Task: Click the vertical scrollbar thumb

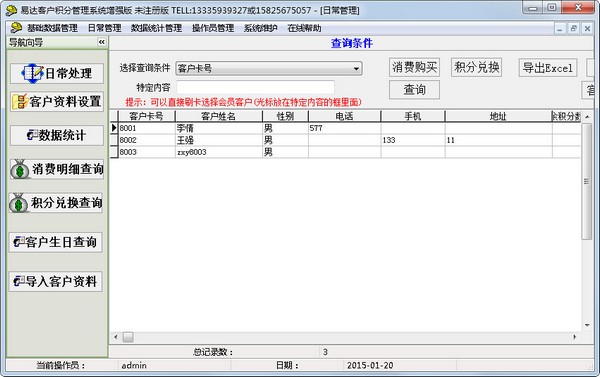Action: (x=587, y=181)
